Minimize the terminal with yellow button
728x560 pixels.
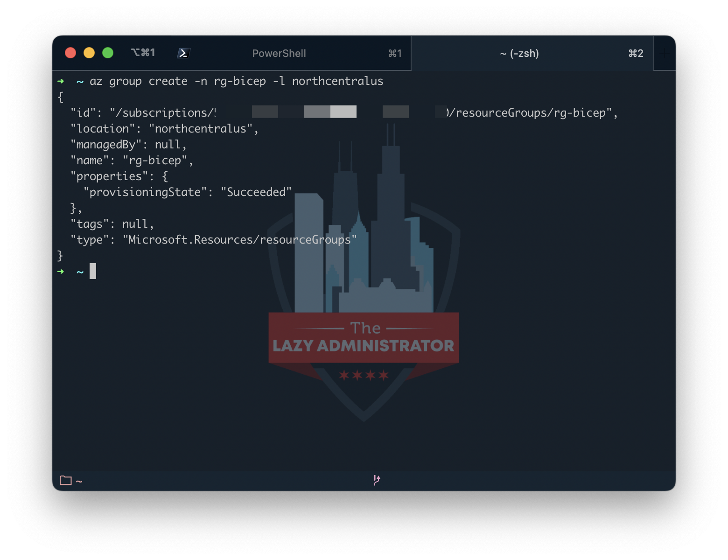89,53
